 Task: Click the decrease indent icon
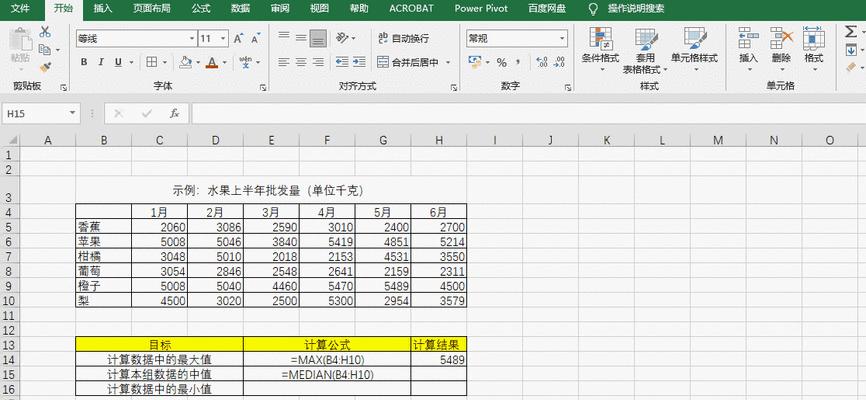(x=342, y=62)
